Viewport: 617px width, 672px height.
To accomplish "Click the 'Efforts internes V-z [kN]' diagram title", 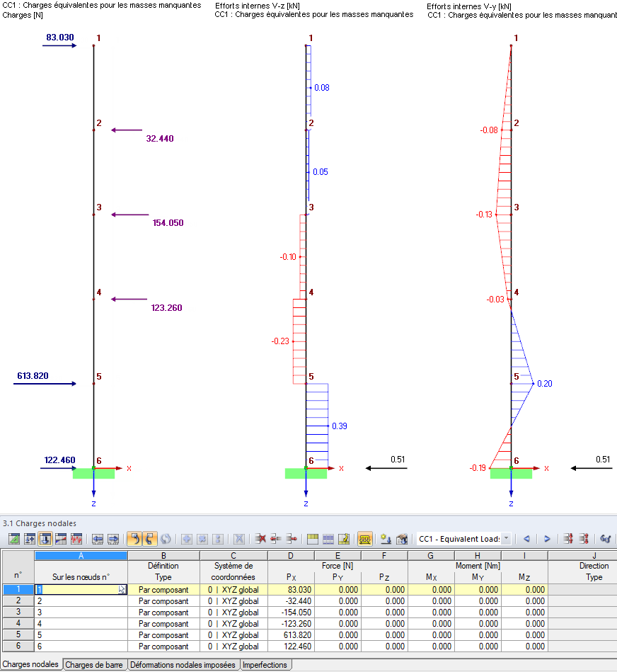I will click(258, 6).
